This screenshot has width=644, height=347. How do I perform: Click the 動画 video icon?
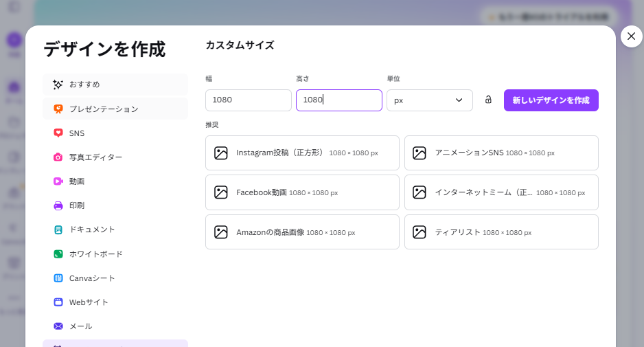click(x=58, y=181)
